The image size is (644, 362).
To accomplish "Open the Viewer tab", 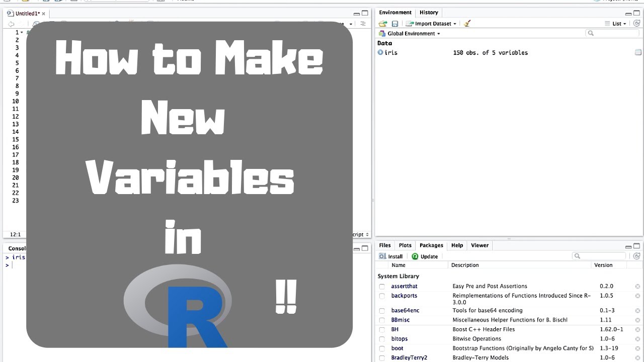I will point(479,245).
